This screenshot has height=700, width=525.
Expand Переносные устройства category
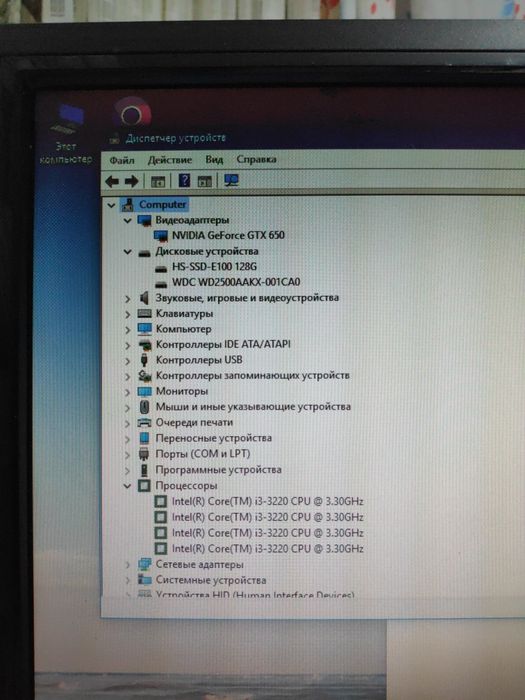pyautogui.click(x=128, y=439)
